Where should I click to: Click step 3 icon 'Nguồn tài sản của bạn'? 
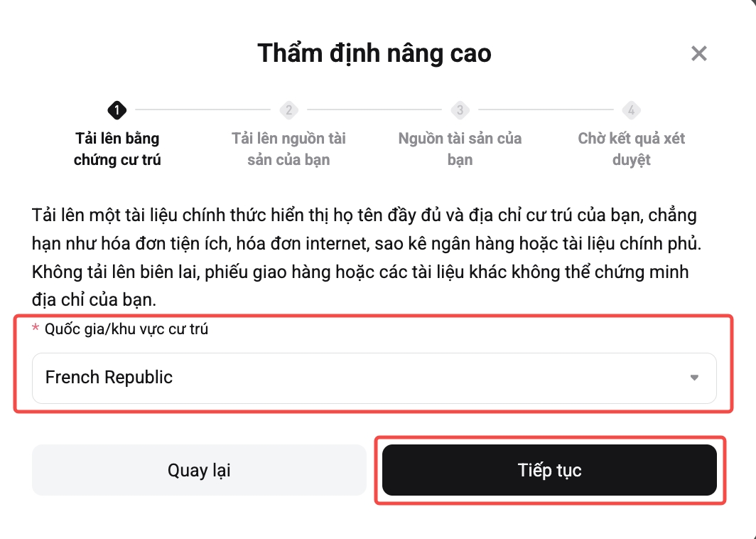pyautogui.click(x=460, y=110)
